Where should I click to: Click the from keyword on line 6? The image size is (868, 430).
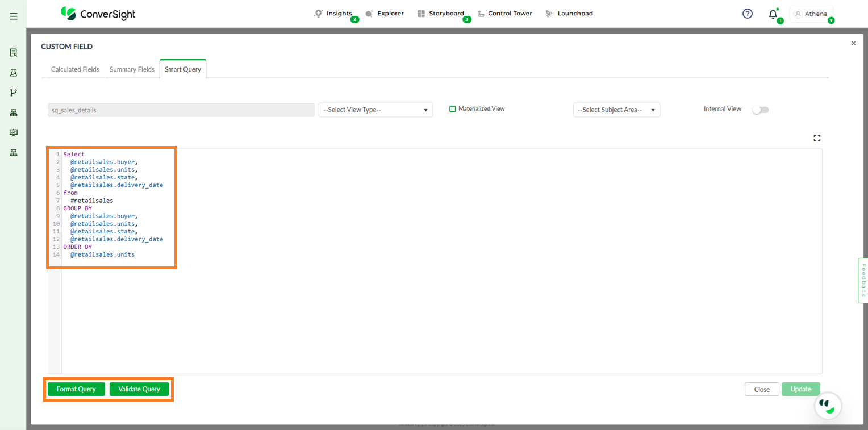[70, 193]
